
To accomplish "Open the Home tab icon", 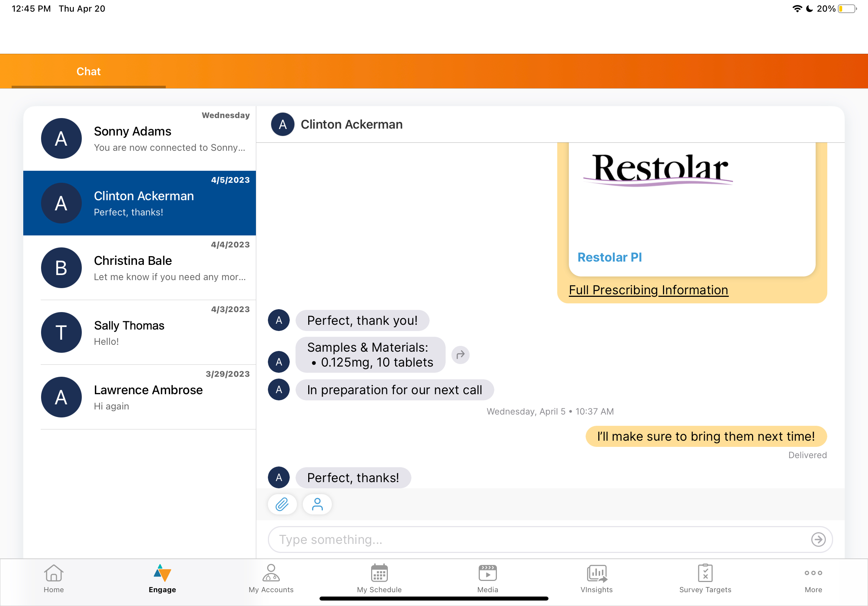I will click(x=53, y=578).
